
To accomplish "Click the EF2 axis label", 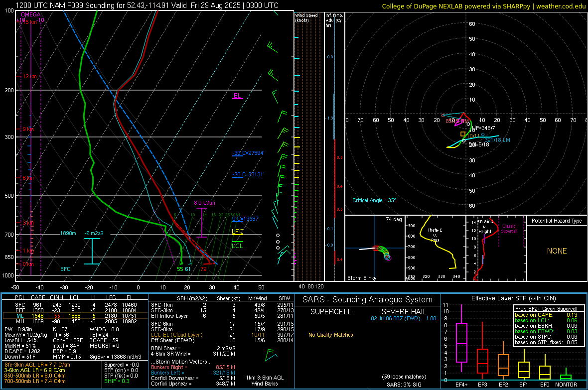I will click(503, 385).
